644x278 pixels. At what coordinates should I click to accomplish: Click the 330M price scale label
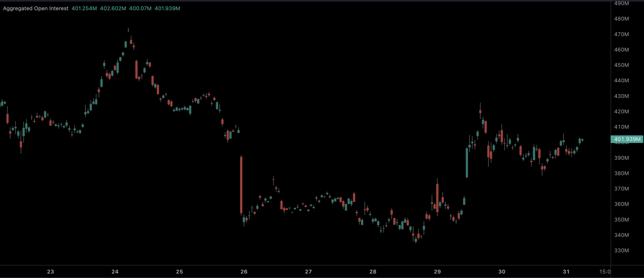pyautogui.click(x=621, y=250)
